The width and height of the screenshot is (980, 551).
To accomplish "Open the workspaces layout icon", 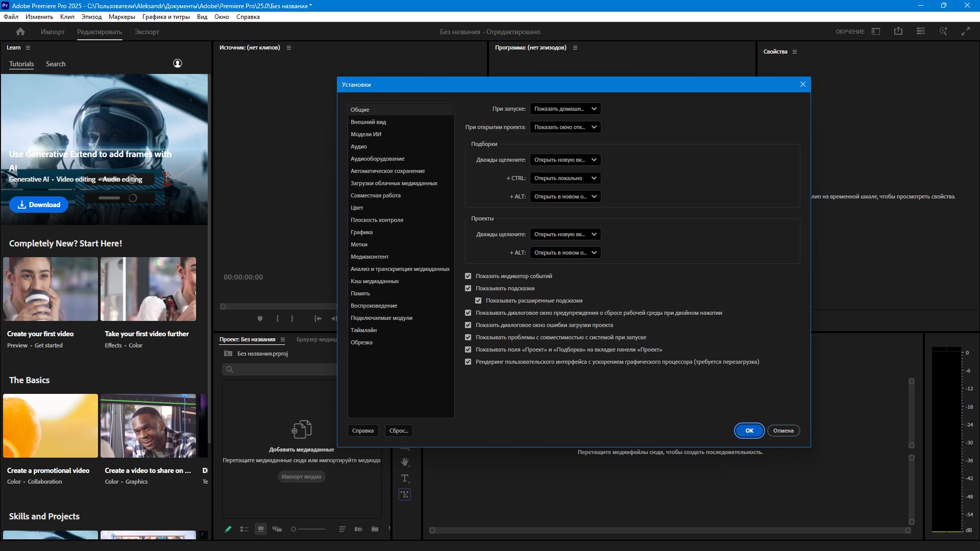I will coord(876,32).
